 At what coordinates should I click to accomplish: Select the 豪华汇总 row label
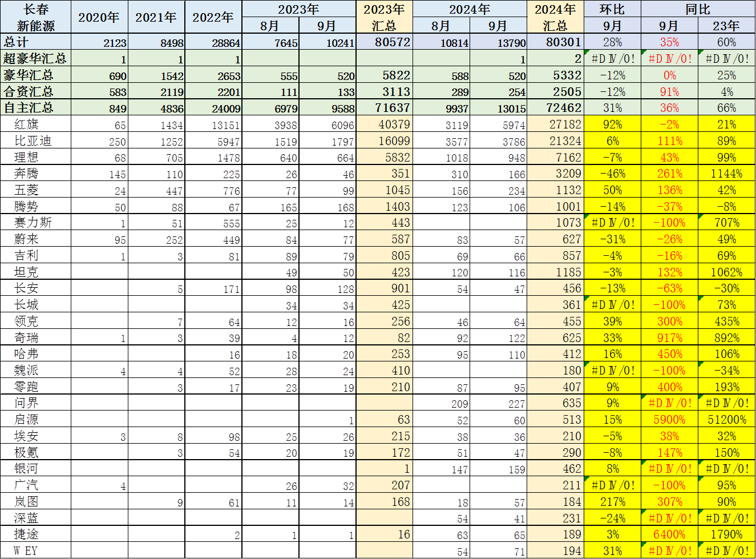[x=35, y=75]
